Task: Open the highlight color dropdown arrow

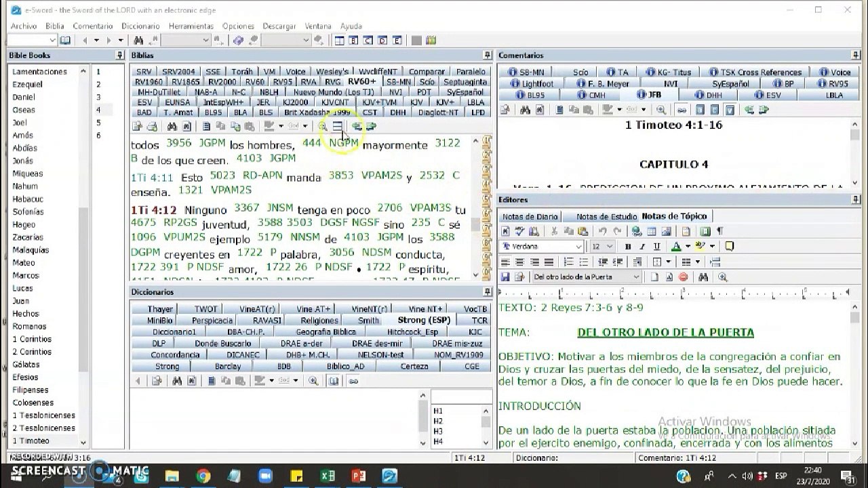Action: (713, 247)
